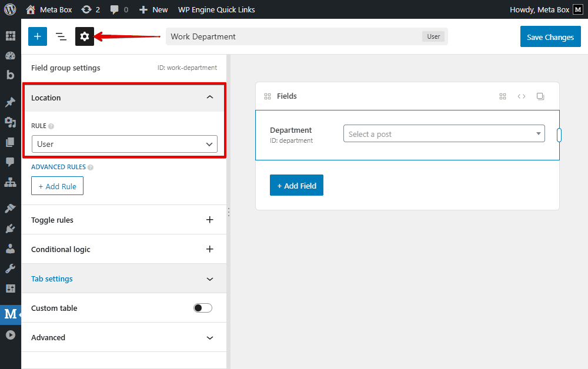Viewport: 588px width, 369px height.
Task: Open the Select a post dropdown
Action: point(444,134)
